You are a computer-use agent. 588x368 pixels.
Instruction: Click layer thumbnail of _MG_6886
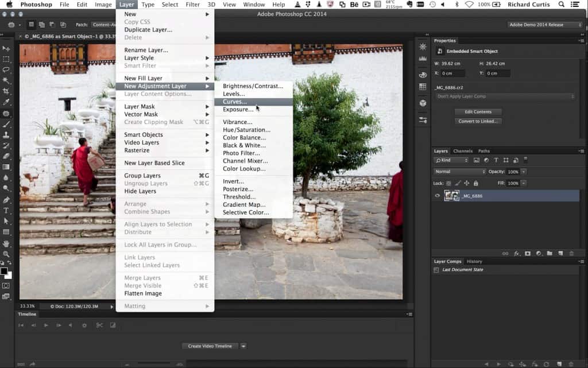451,196
